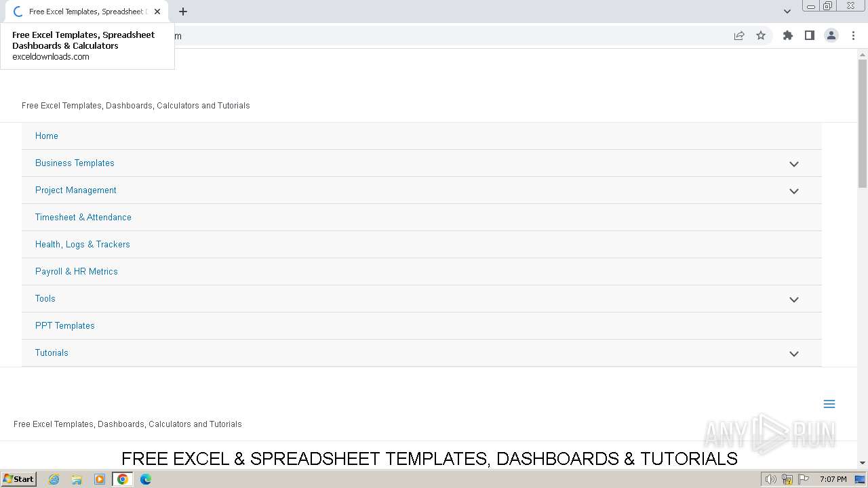Launch Microsoft Edge from the taskbar
This screenshot has height=488, width=868.
click(x=146, y=479)
